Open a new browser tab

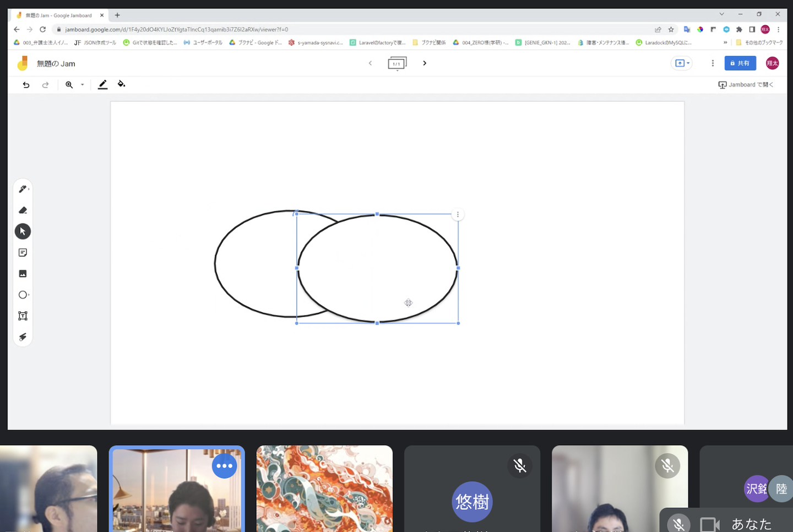point(117,15)
